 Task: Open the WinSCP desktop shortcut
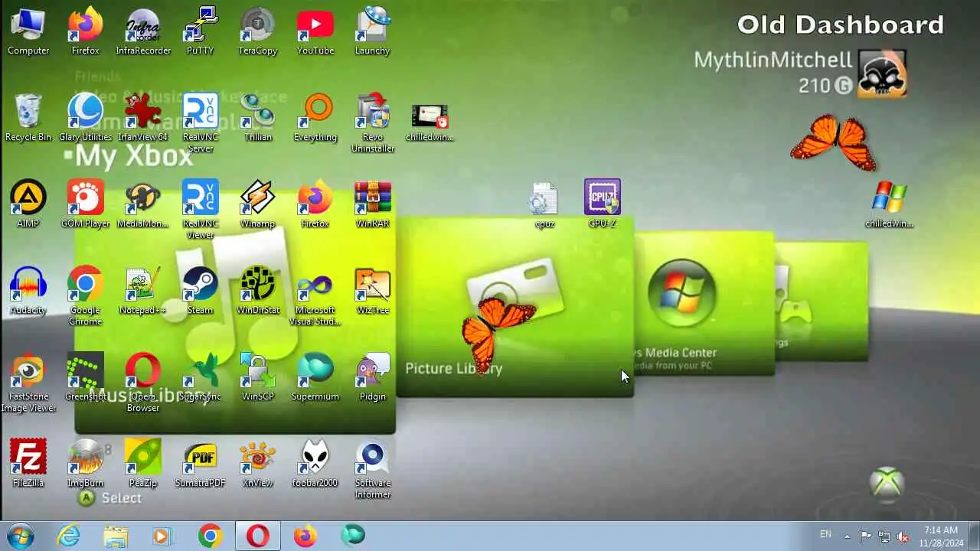(257, 377)
